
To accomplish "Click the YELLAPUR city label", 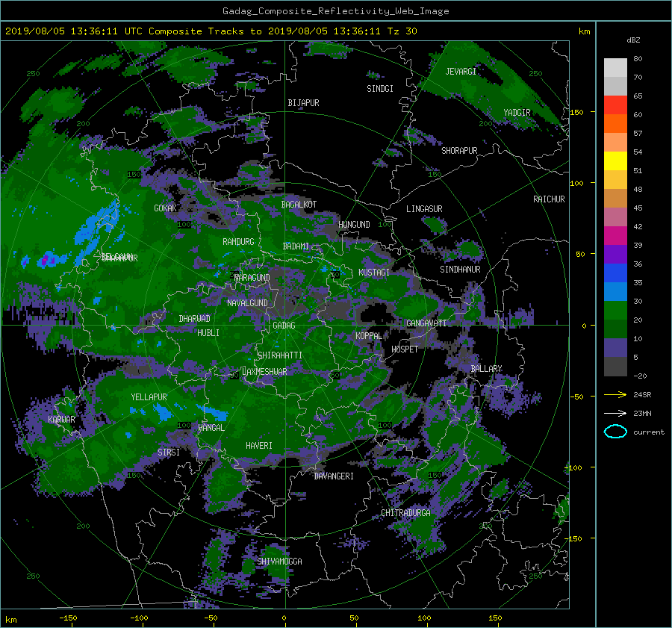I will pyautogui.click(x=149, y=397).
